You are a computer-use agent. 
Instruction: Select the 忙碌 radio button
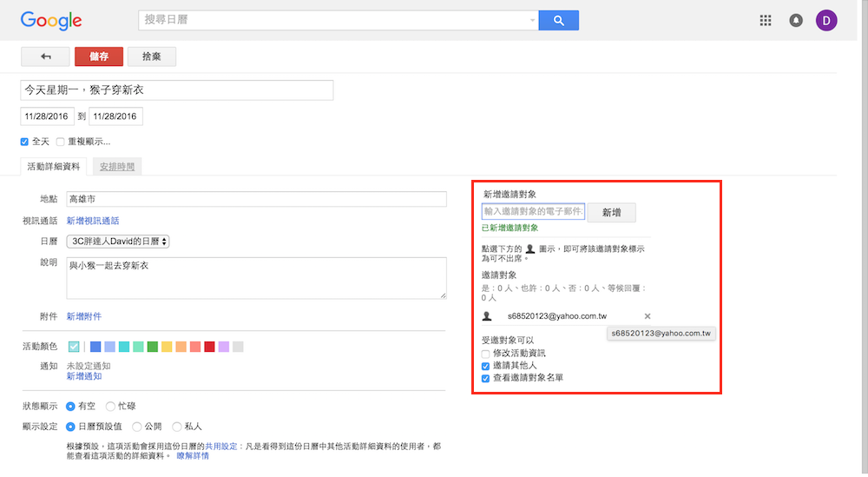[x=110, y=406]
